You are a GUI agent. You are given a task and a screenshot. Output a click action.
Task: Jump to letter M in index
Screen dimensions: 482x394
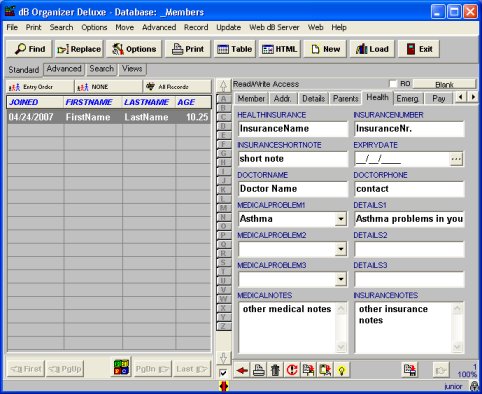223,208
